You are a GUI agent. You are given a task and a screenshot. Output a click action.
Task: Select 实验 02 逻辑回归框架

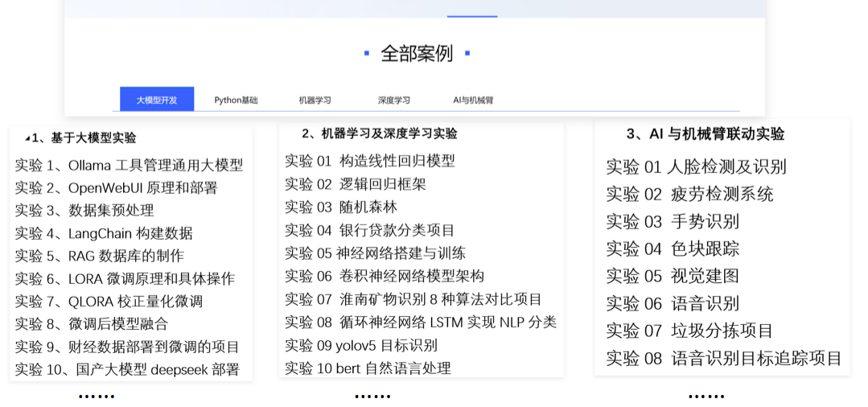point(356,184)
